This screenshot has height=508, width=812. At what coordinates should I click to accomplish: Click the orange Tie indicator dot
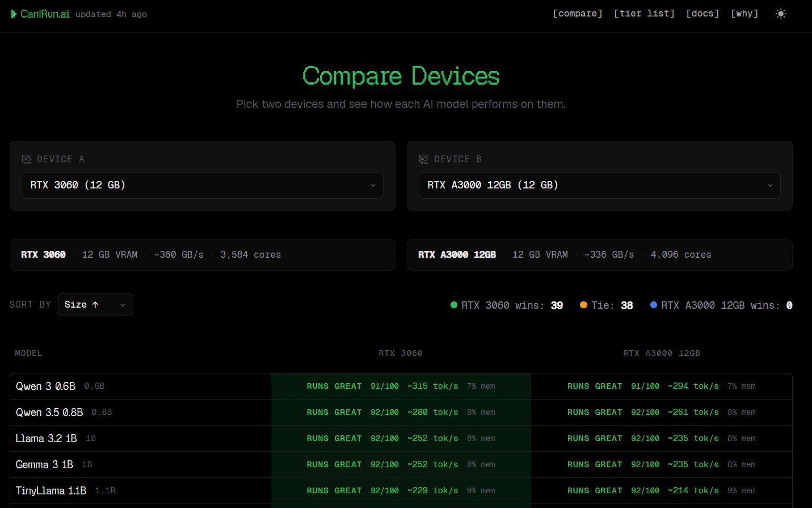(x=583, y=305)
